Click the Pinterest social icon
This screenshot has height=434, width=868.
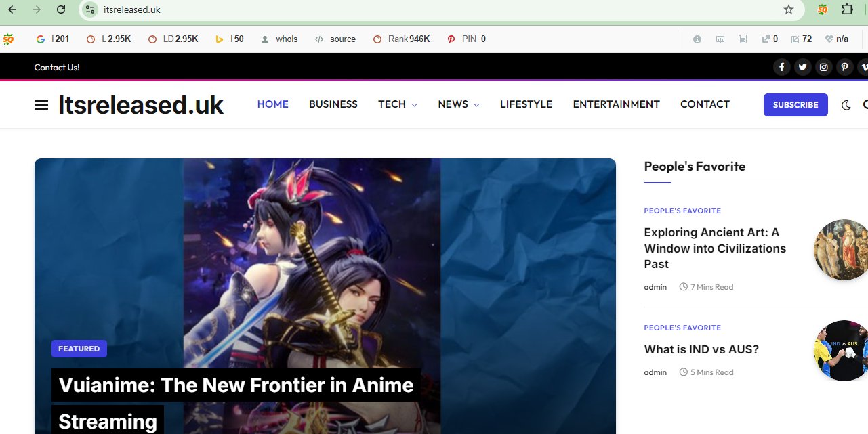coord(844,67)
